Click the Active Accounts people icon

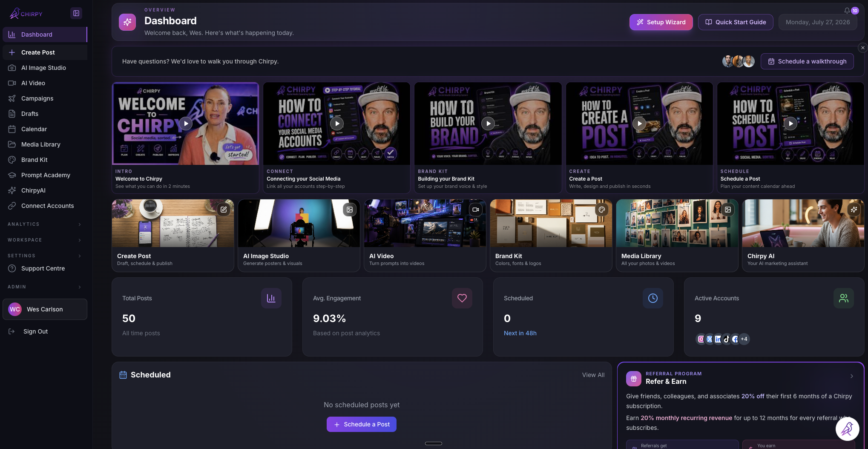click(844, 298)
